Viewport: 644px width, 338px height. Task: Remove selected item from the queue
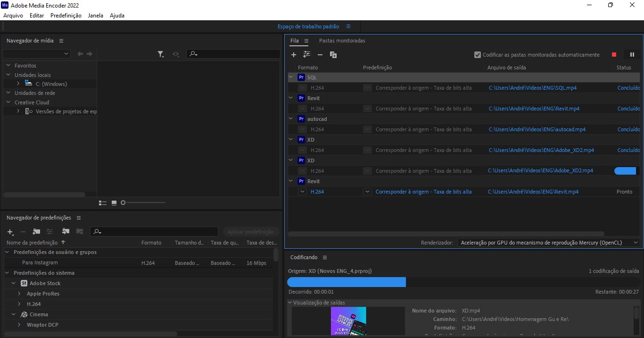[x=320, y=55]
